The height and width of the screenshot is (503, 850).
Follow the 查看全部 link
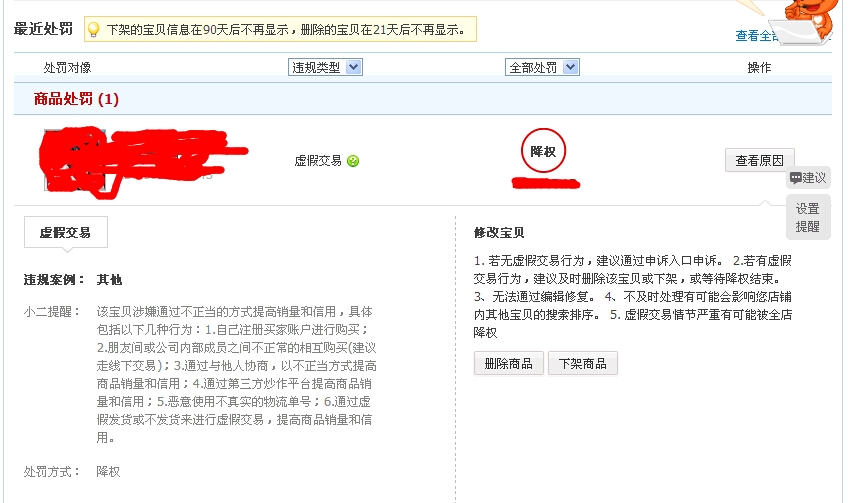coord(756,36)
